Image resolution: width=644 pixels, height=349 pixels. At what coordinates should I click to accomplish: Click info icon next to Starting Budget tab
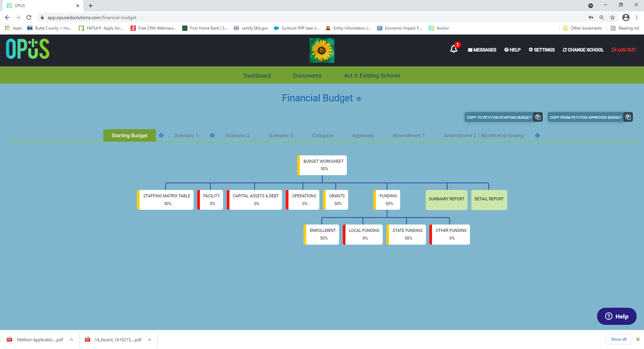pyautogui.click(x=161, y=136)
